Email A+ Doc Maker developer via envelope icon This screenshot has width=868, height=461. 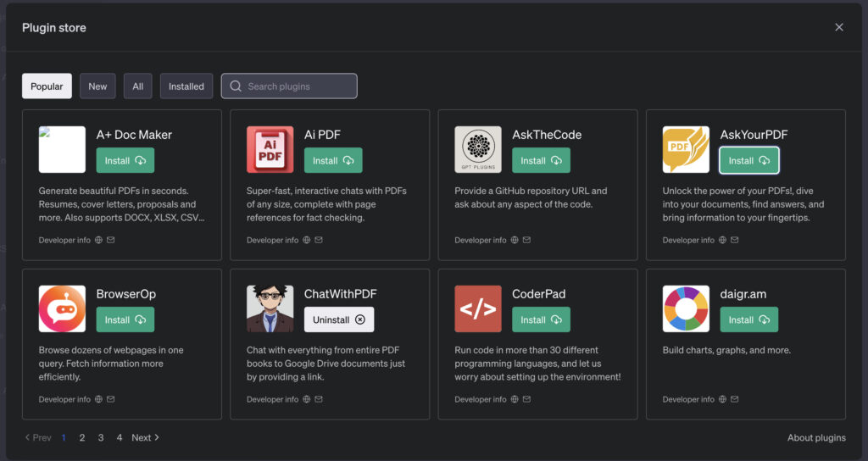(x=111, y=240)
